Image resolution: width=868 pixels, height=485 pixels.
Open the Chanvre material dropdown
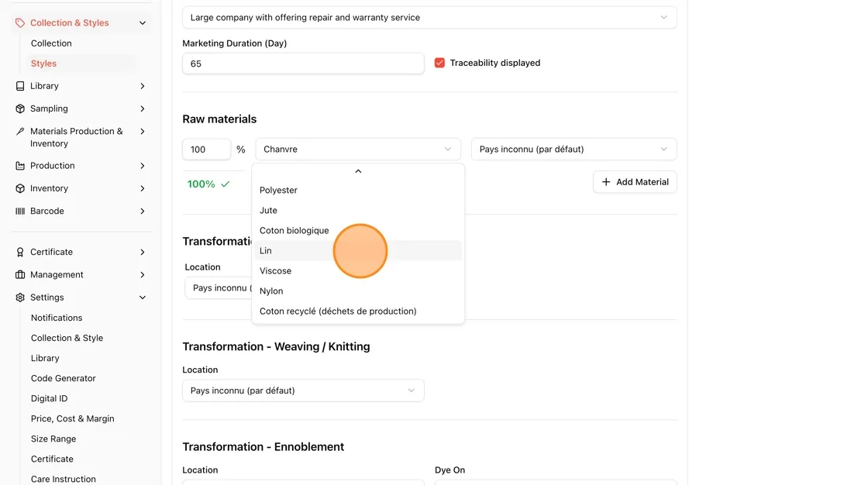[357, 149]
